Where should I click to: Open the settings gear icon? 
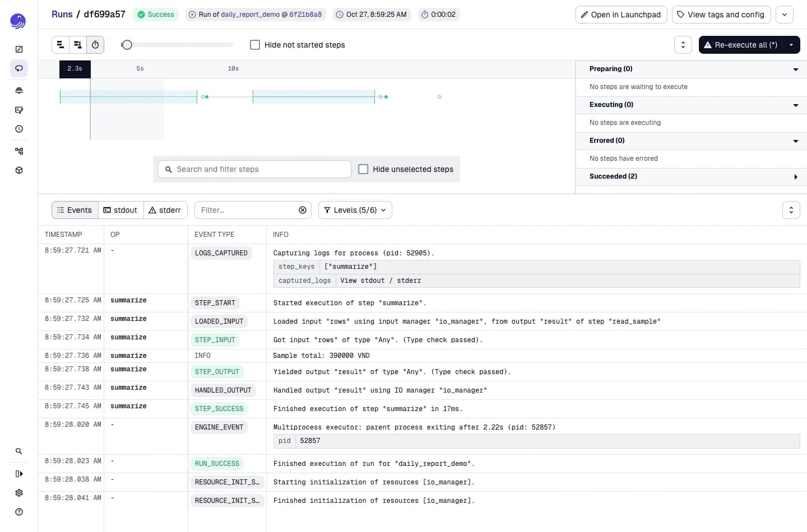pos(19,493)
